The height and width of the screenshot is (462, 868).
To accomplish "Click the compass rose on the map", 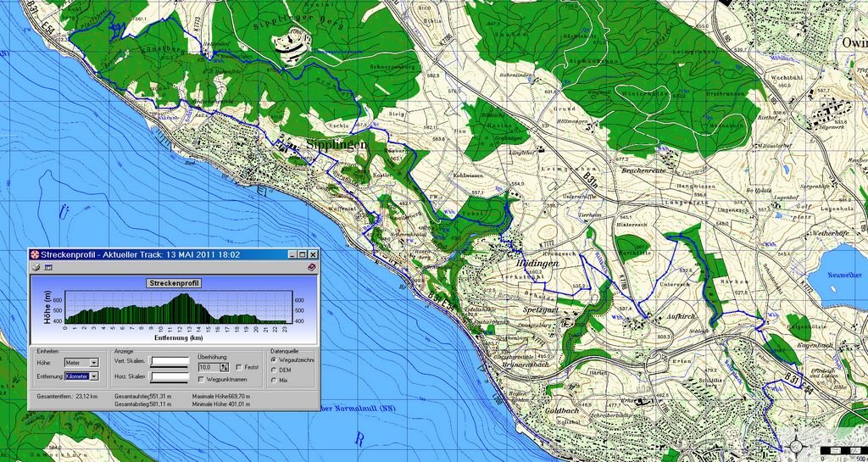I will pos(796,447).
